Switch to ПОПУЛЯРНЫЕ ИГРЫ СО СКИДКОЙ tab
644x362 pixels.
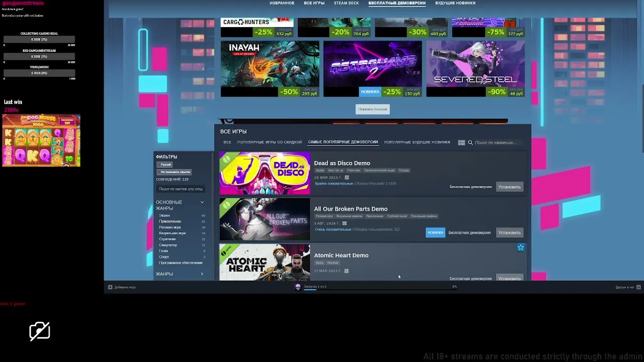[x=270, y=142]
